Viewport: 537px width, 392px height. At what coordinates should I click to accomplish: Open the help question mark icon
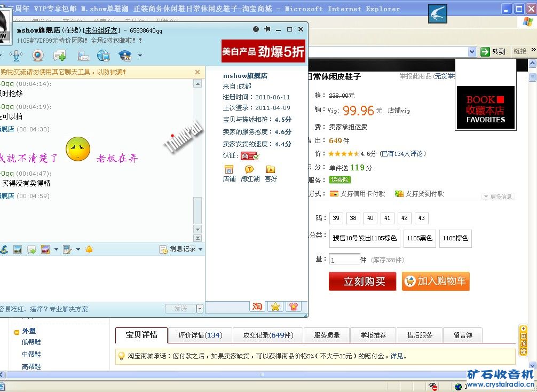(x=256, y=29)
